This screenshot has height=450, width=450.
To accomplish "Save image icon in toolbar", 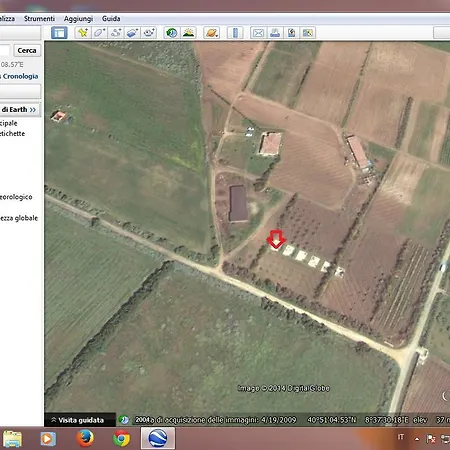I will pyautogui.click(x=291, y=33).
